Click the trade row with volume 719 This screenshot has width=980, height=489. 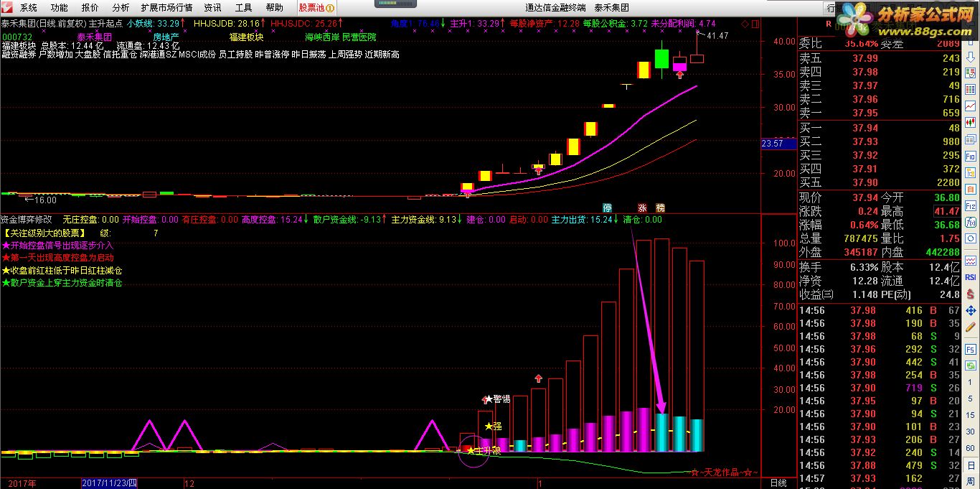880,388
